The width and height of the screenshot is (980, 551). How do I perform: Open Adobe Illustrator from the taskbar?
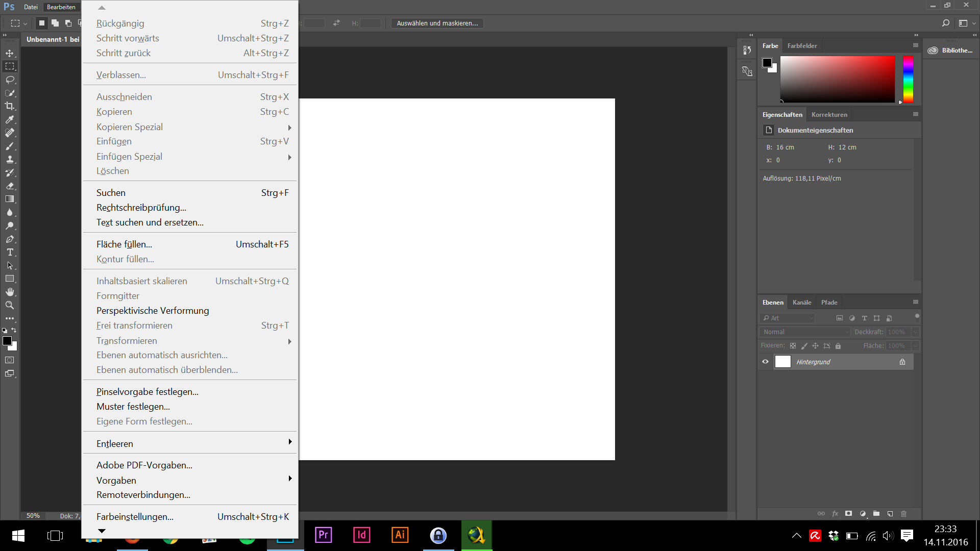[x=400, y=535]
